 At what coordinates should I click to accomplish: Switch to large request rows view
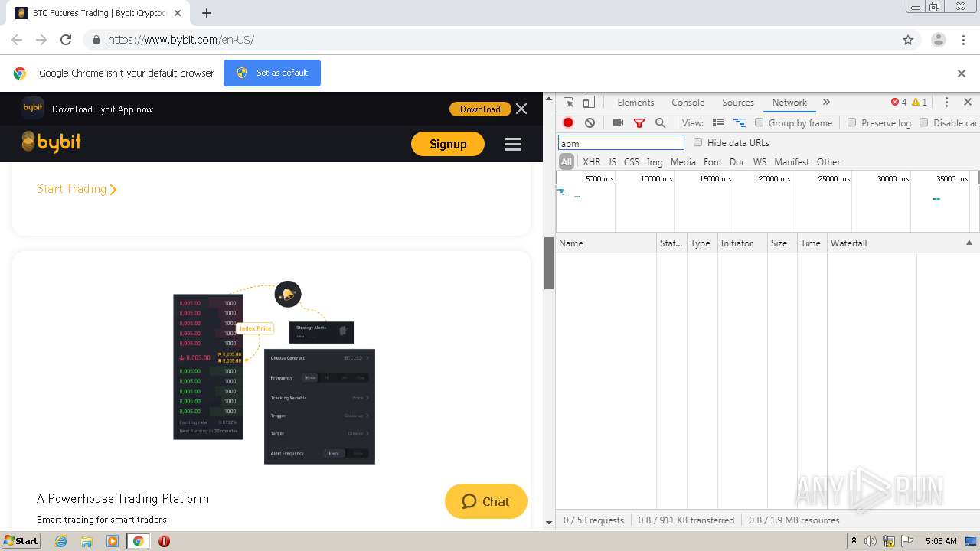coord(718,122)
